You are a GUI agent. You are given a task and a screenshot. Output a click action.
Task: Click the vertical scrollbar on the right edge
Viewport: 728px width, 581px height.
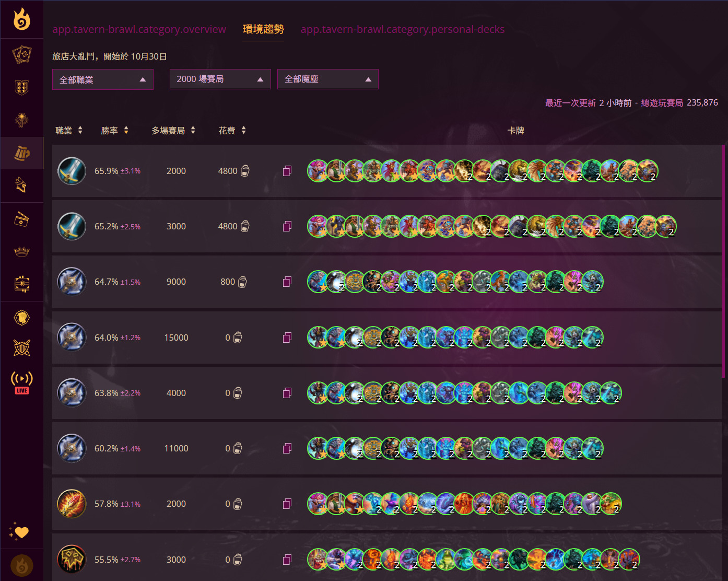point(723,261)
